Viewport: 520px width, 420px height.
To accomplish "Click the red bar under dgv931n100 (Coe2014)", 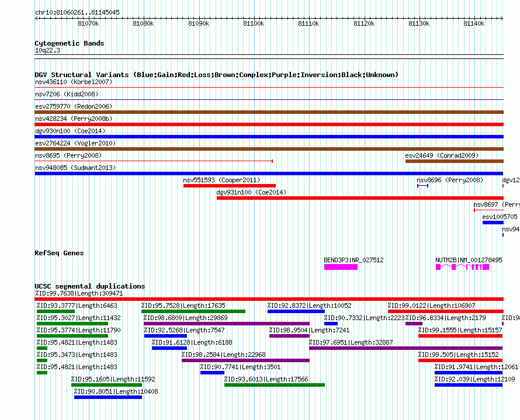I will tap(360, 198).
